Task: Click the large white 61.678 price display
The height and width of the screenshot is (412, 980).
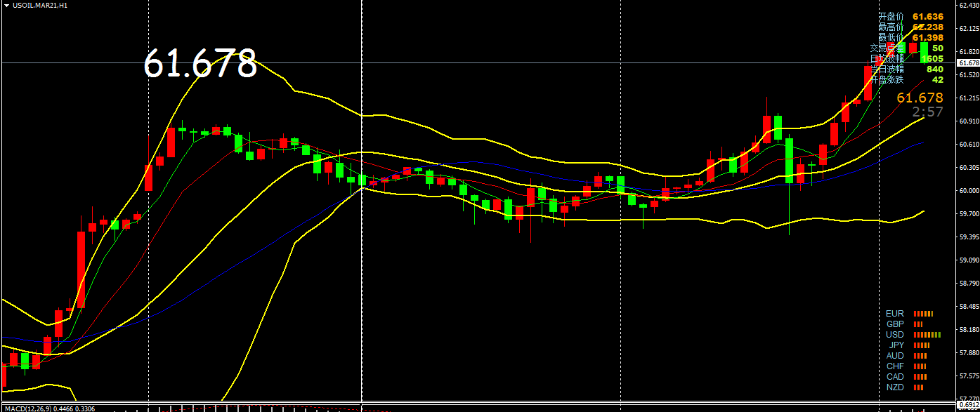Action: pos(200,63)
